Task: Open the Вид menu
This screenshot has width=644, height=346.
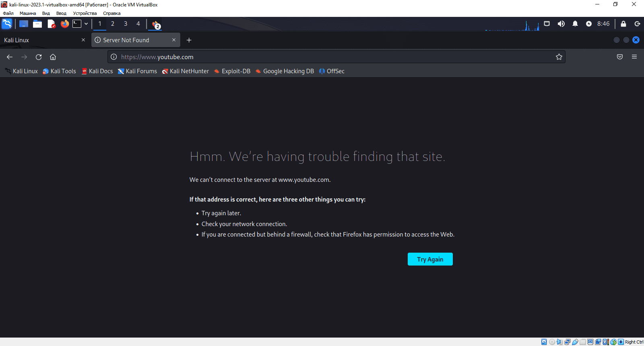Action: 46,13
